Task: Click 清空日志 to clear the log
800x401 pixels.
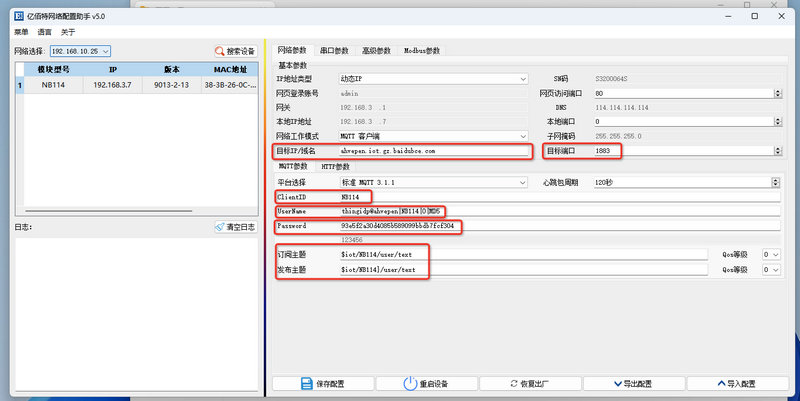Action: tap(236, 228)
